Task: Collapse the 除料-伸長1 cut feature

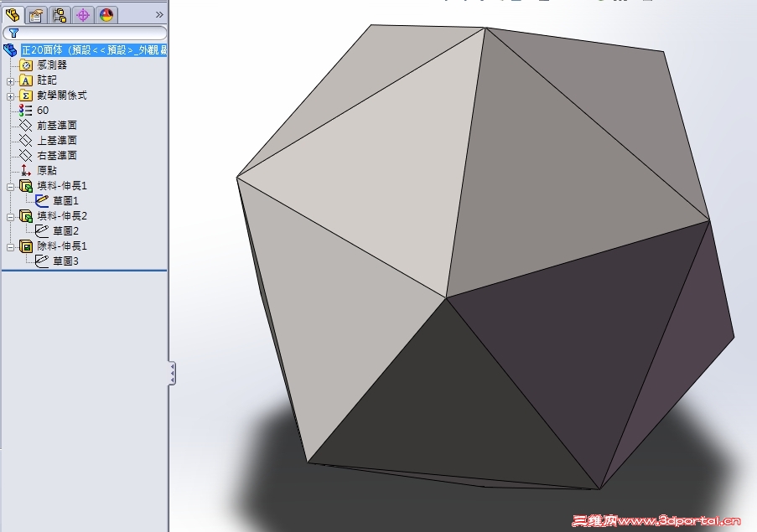Action: point(10,248)
